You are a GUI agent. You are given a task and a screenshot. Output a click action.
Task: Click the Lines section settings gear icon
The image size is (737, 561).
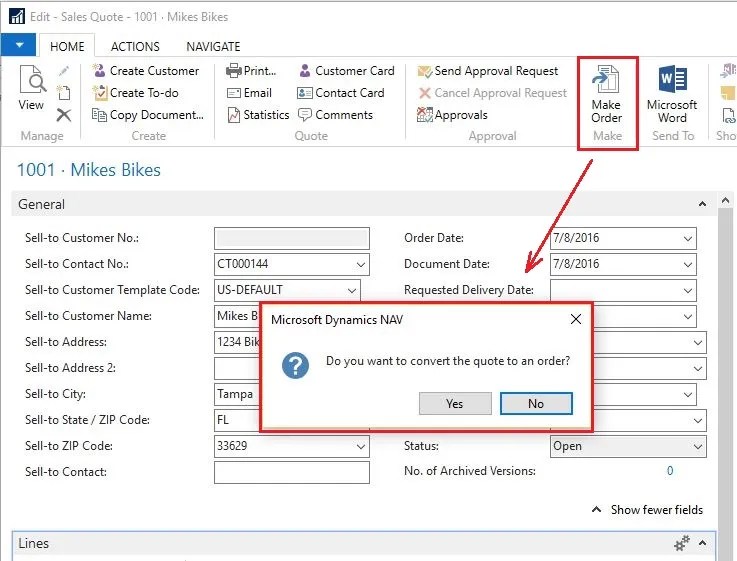682,543
